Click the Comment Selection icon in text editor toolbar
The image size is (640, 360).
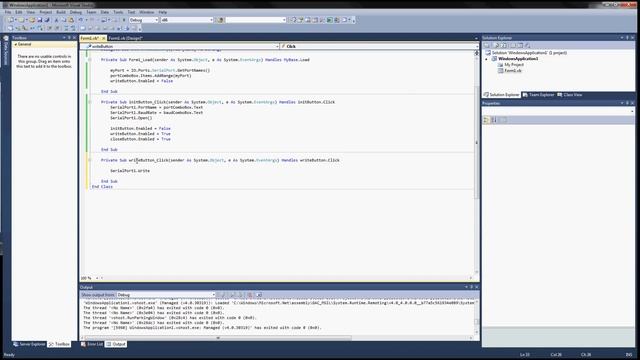[65, 28]
